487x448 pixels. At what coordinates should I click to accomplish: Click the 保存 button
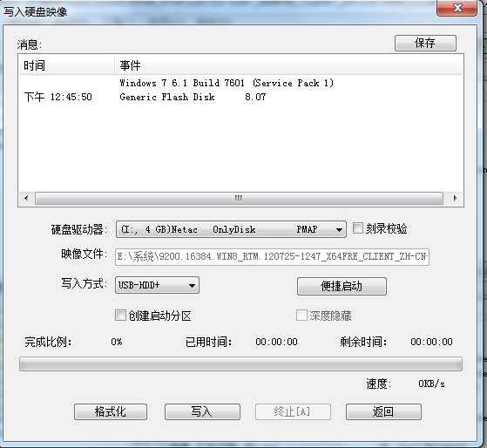(425, 43)
